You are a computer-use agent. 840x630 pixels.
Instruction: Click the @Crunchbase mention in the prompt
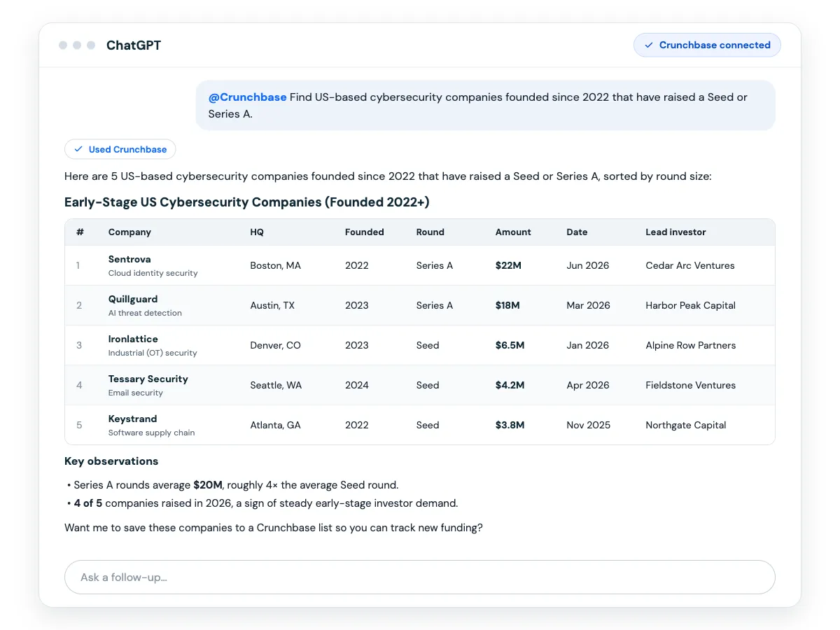pos(247,97)
